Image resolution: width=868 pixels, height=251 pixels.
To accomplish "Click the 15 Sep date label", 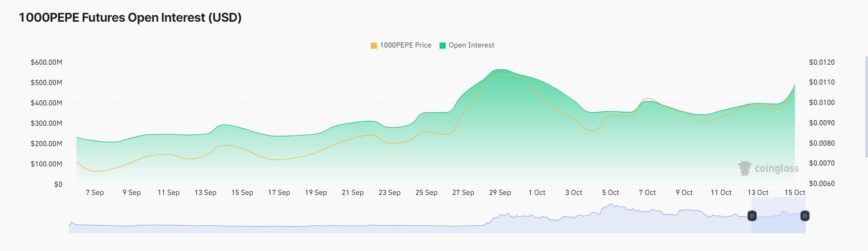I will point(242,193).
